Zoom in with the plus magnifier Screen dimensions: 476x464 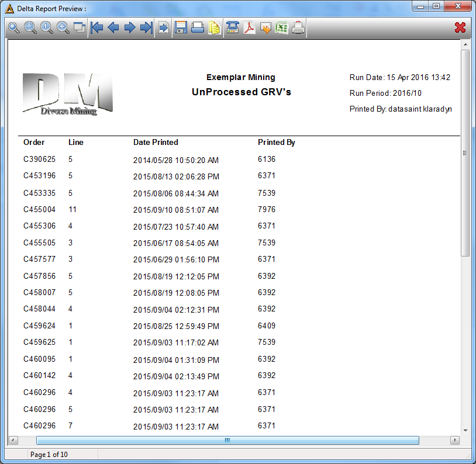[63, 27]
